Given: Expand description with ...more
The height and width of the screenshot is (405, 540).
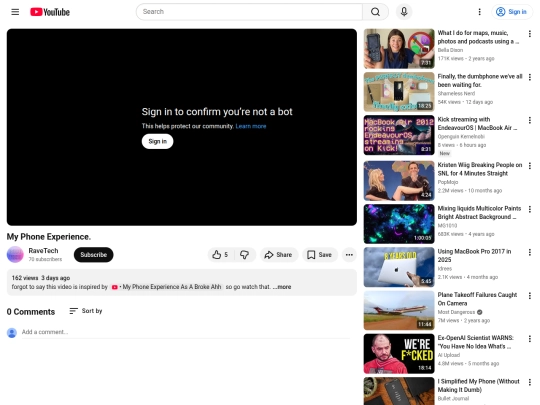Looking at the screenshot, I should (x=282, y=287).
